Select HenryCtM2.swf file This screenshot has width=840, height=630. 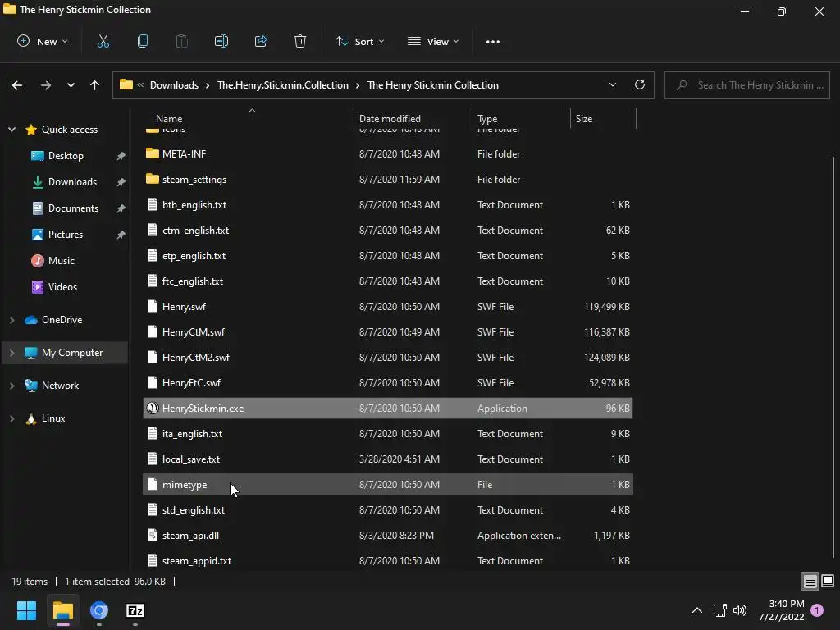tap(388, 358)
